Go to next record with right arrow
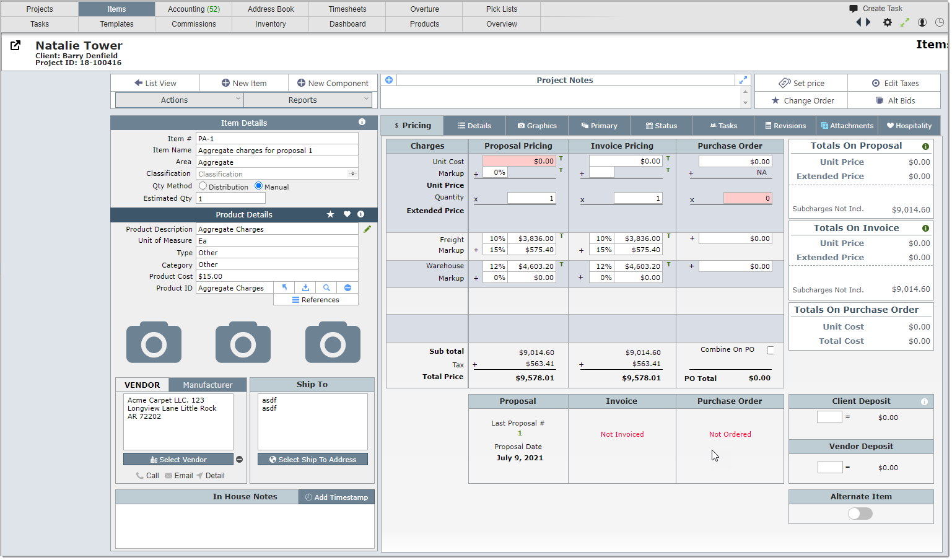 868,22
